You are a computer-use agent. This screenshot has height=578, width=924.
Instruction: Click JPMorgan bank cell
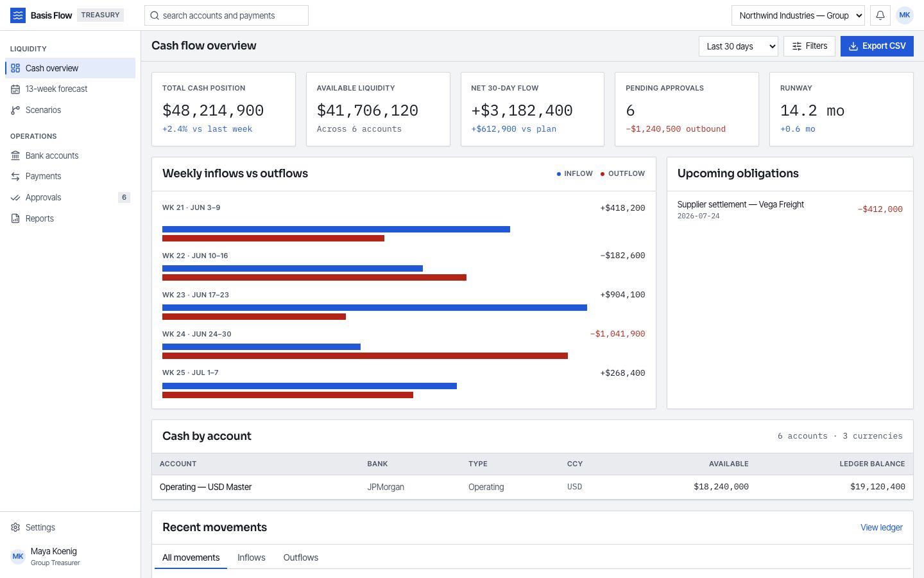point(386,487)
